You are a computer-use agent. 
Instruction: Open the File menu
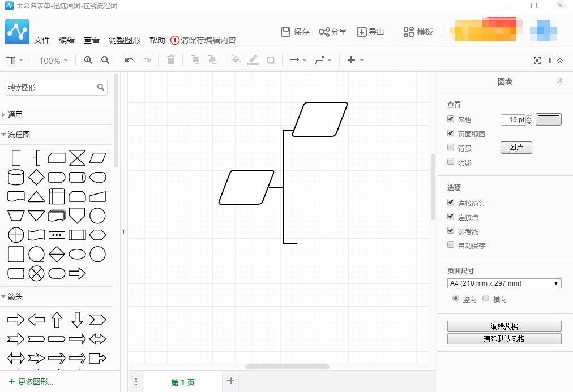[42, 40]
